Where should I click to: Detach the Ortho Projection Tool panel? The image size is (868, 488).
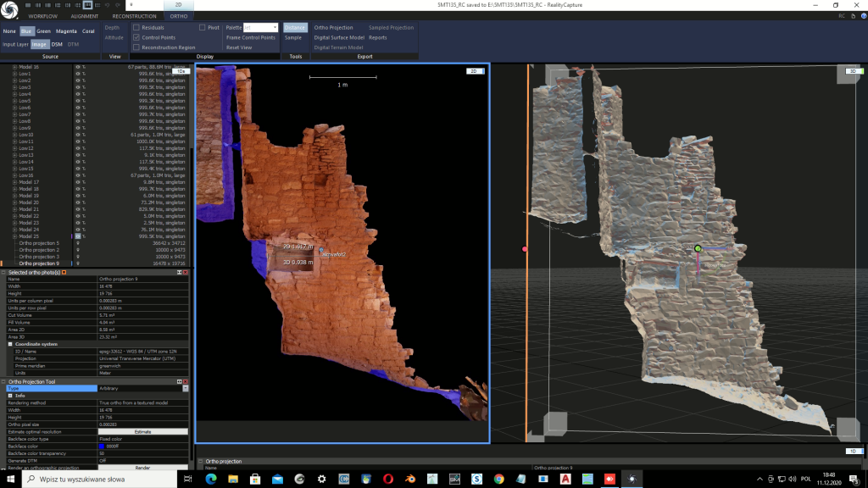coord(180,382)
